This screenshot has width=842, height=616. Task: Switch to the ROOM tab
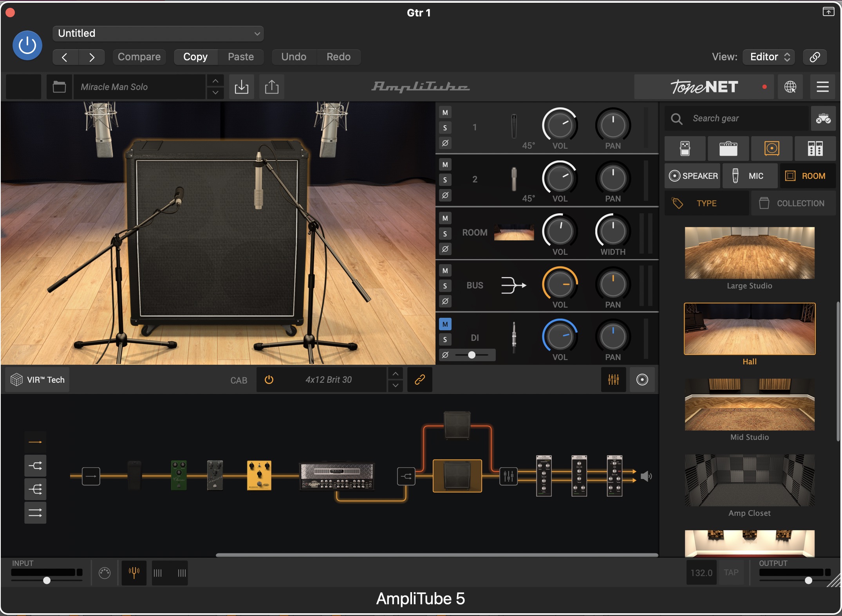[x=808, y=176]
